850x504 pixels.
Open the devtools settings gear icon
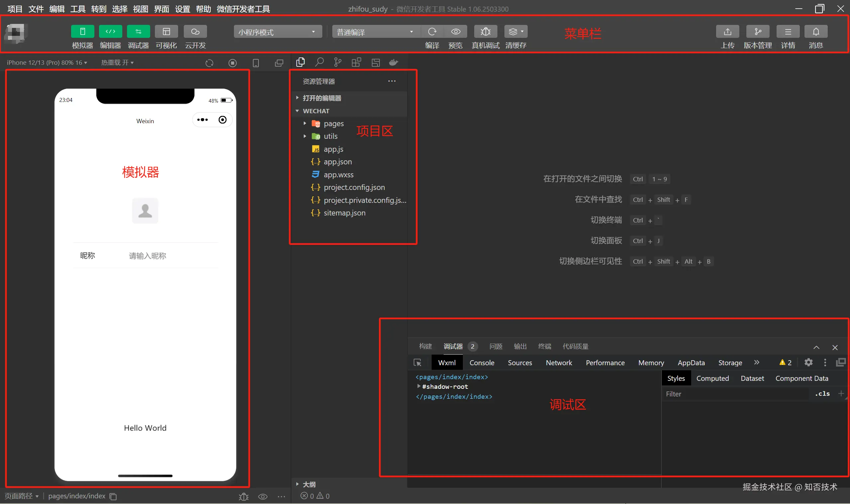click(x=808, y=362)
